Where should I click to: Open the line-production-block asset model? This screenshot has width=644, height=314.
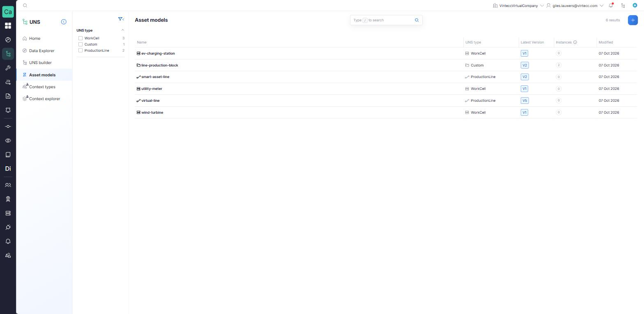159,65
